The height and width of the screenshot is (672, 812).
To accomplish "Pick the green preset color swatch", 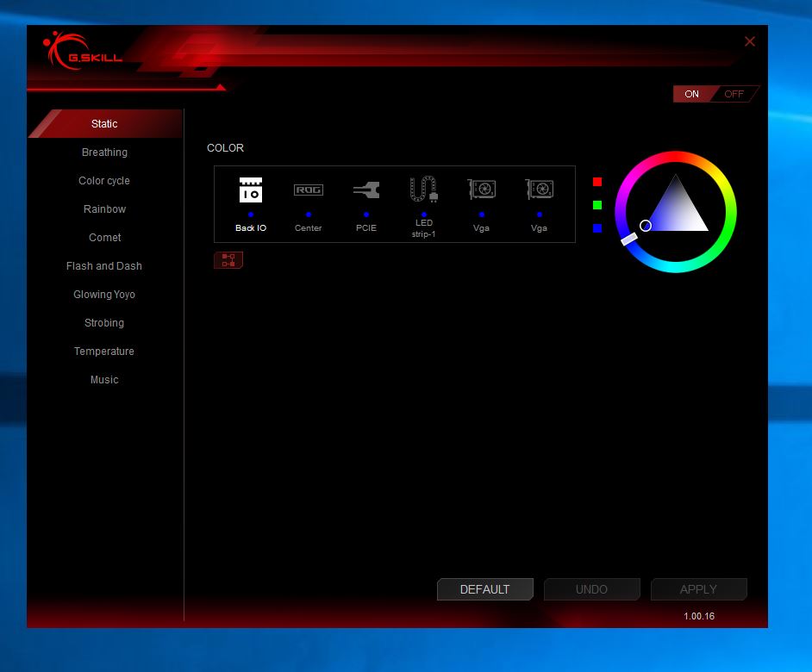I will pyautogui.click(x=597, y=205).
